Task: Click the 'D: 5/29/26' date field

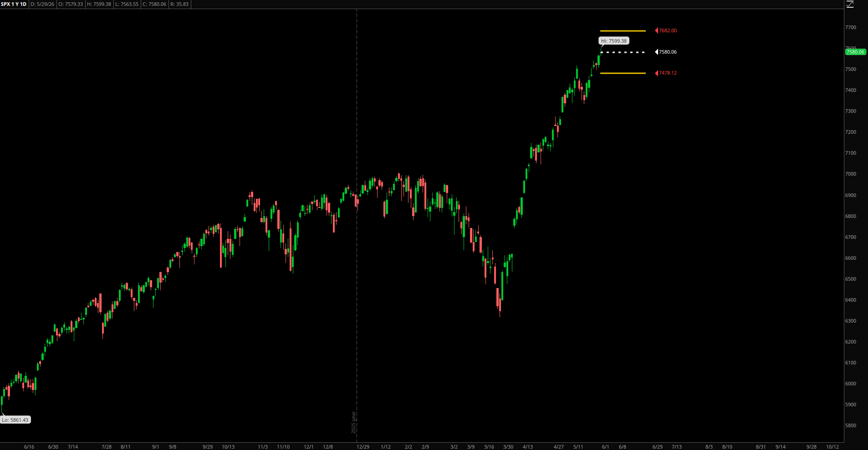Action: pyautogui.click(x=42, y=4)
